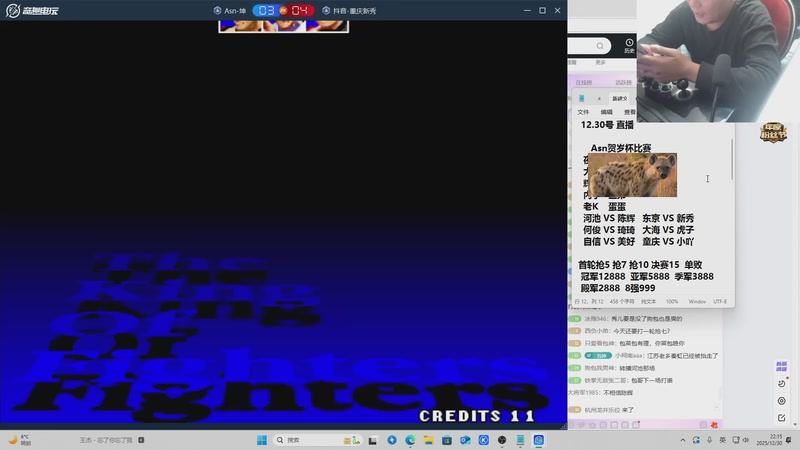
Task: Click the CREDITS 11 text in game
Action: [477, 416]
